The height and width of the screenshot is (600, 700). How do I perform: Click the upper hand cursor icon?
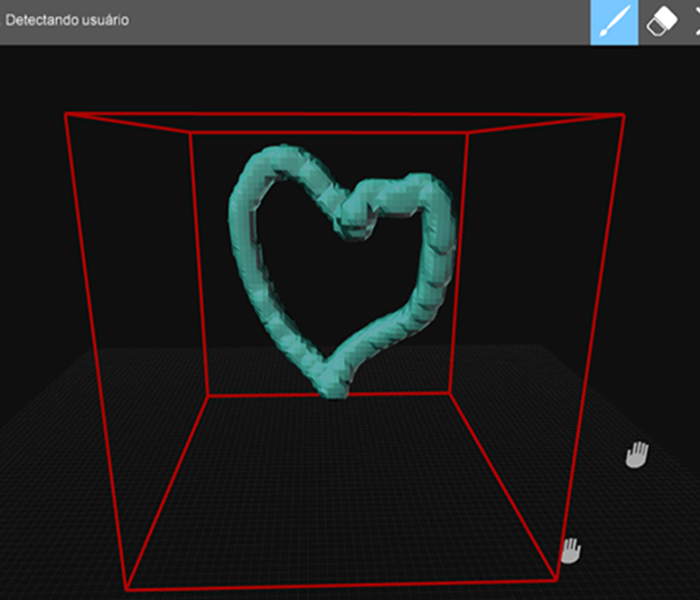coord(637,455)
